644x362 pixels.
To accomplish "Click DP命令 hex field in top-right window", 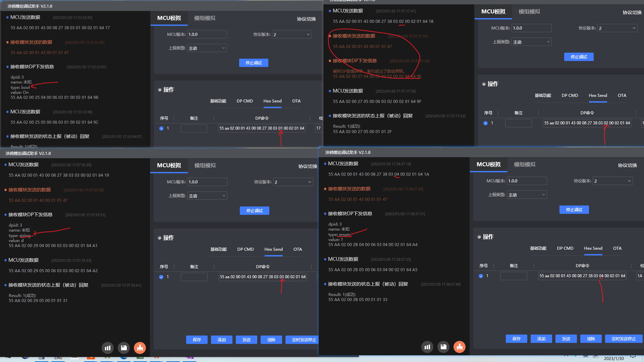I will pyautogui.click(x=587, y=123).
